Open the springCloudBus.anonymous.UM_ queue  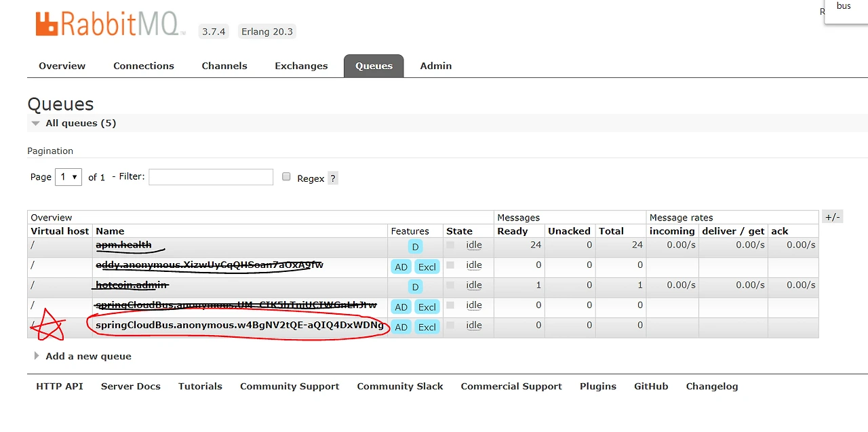pos(236,305)
